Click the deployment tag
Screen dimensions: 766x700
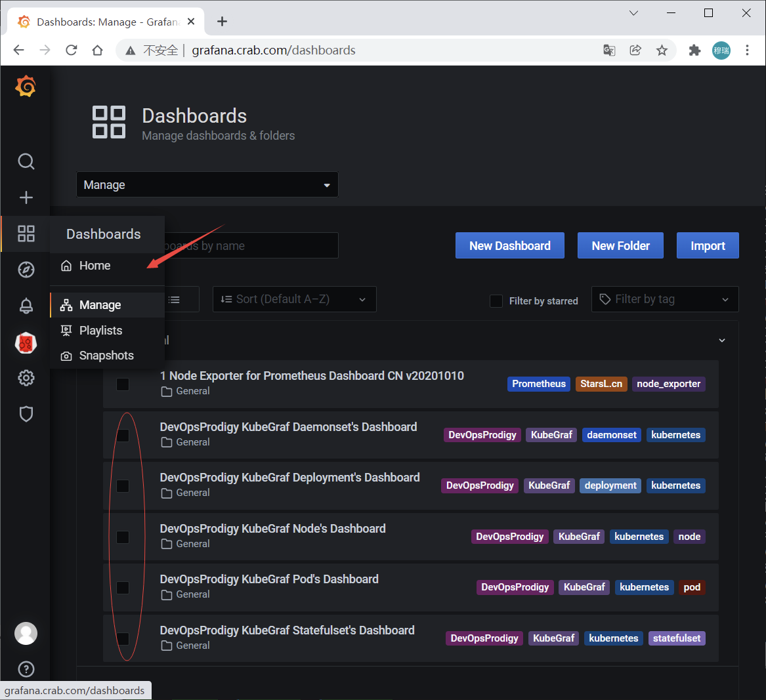point(610,485)
